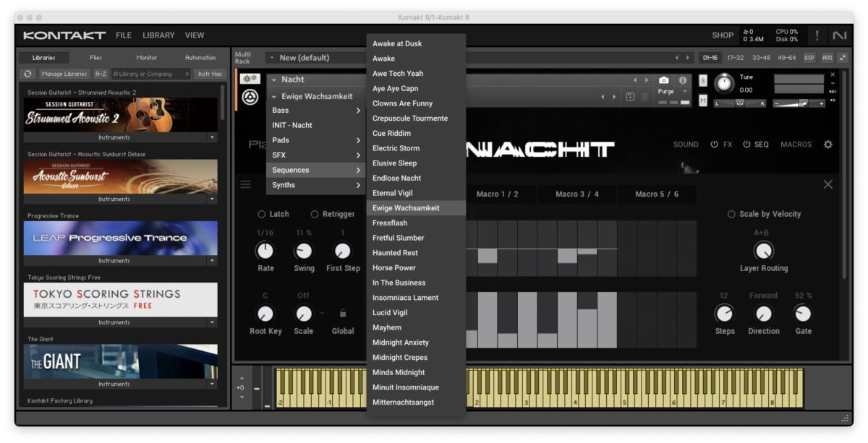The height and width of the screenshot is (443, 868).
Task: Toggle the PV button on the instrument header
Action: (833, 100)
